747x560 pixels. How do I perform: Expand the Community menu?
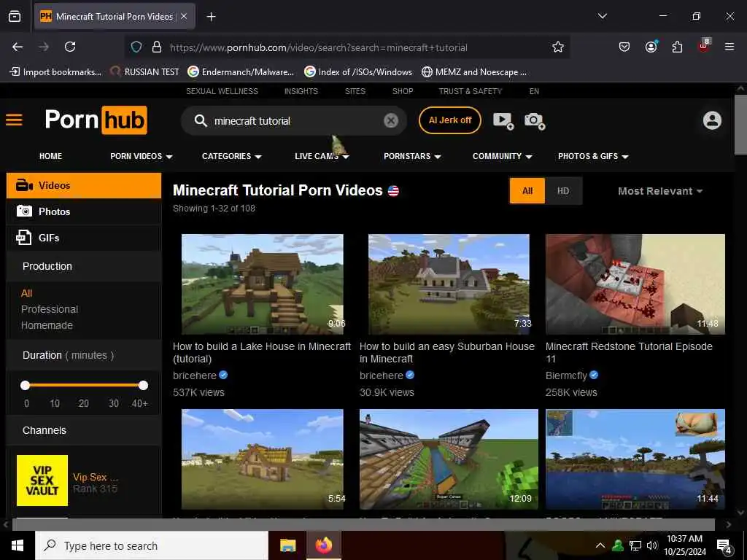(x=502, y=156)
